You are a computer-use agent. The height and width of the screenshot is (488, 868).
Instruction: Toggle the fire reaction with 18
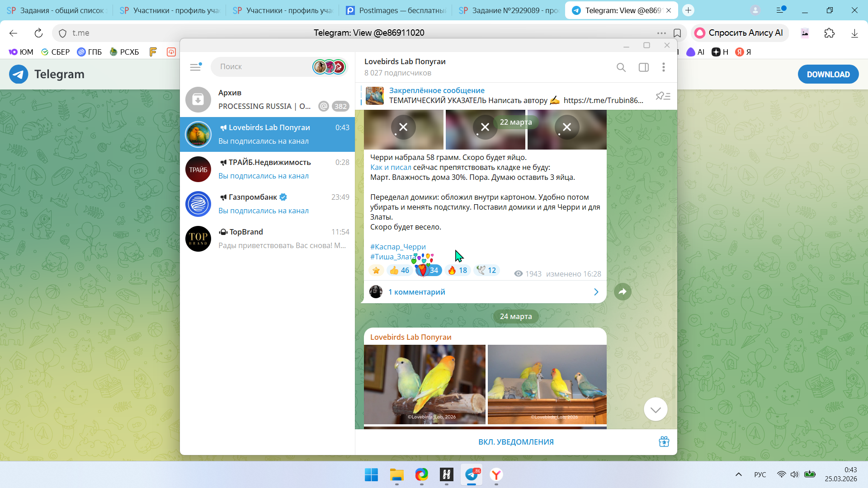click(458, 270)
